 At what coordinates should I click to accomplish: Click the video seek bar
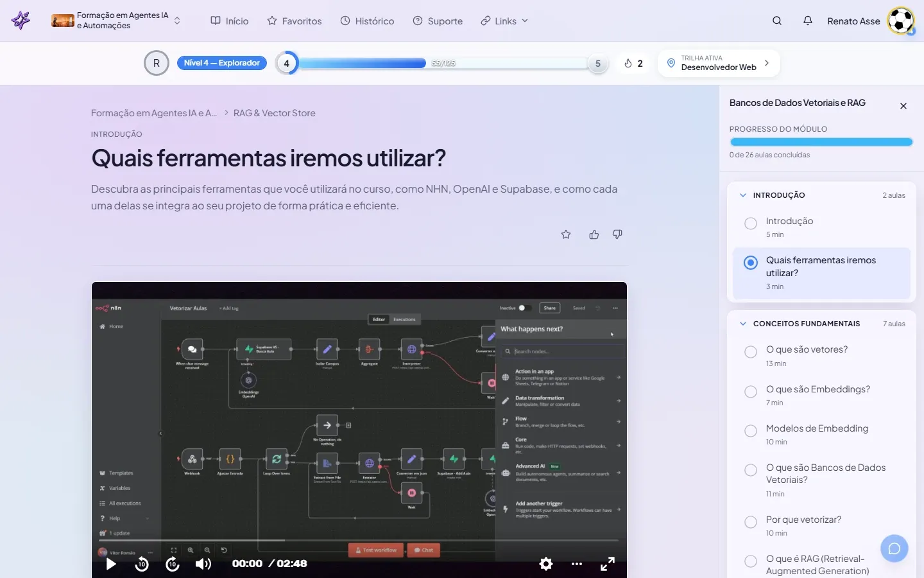[359, 540]
